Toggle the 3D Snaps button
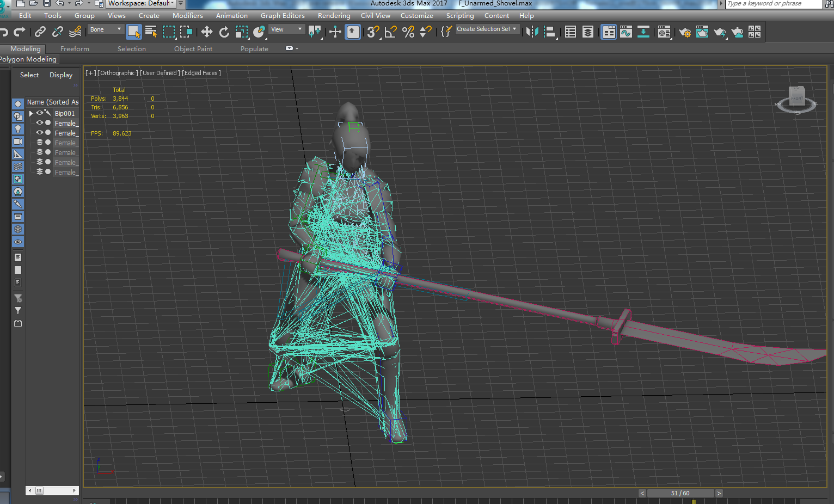Viewport: 834px width, 504px height. (373, 32)
